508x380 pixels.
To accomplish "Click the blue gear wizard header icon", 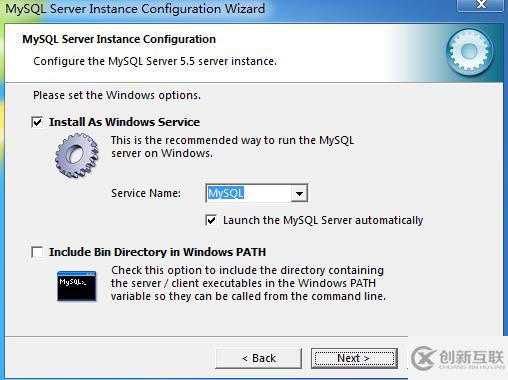I will pyautogui.click(x=470, y=52).
